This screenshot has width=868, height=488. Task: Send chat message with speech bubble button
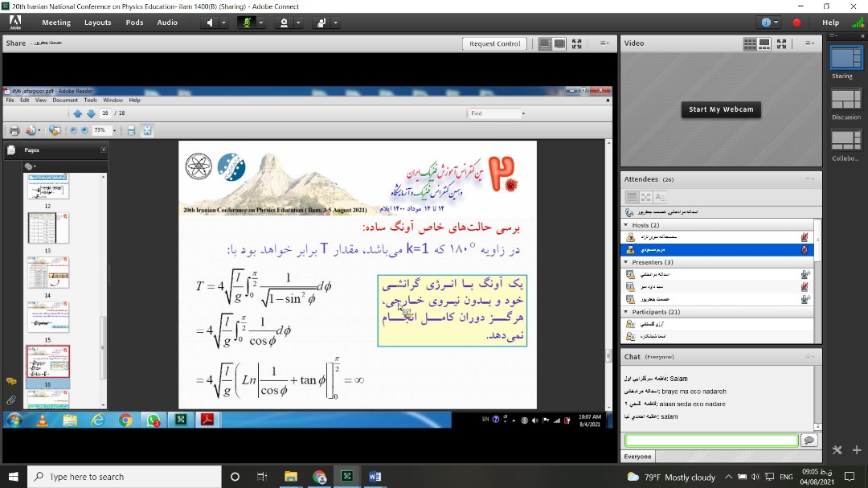coord(809,441)
